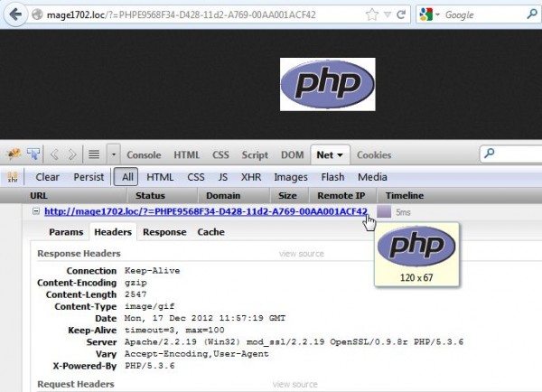Image resolution: width=542 pixels, height=392 pixels.
Task: Open the Headers tab of the request
Action: pos(113,232)
